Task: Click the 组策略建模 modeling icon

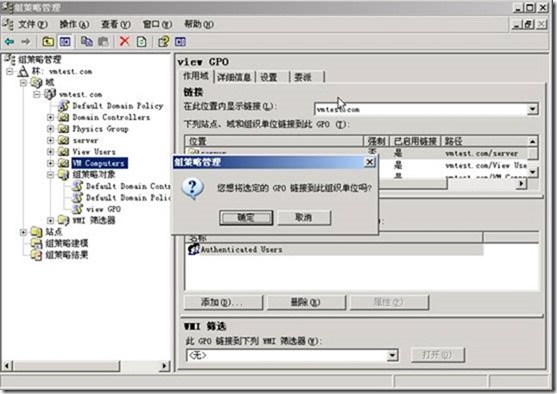Action: 36,243
